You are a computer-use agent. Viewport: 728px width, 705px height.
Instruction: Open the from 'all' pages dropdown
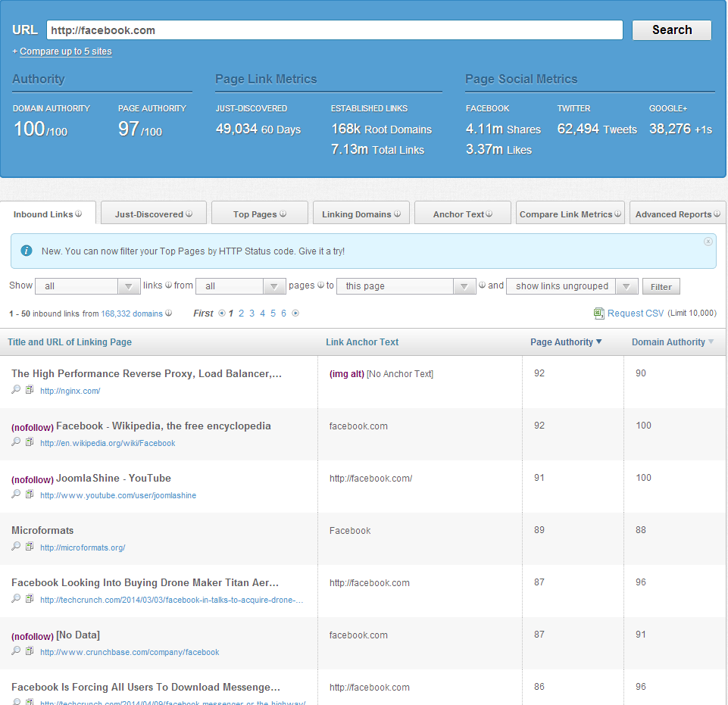(240, 286)
